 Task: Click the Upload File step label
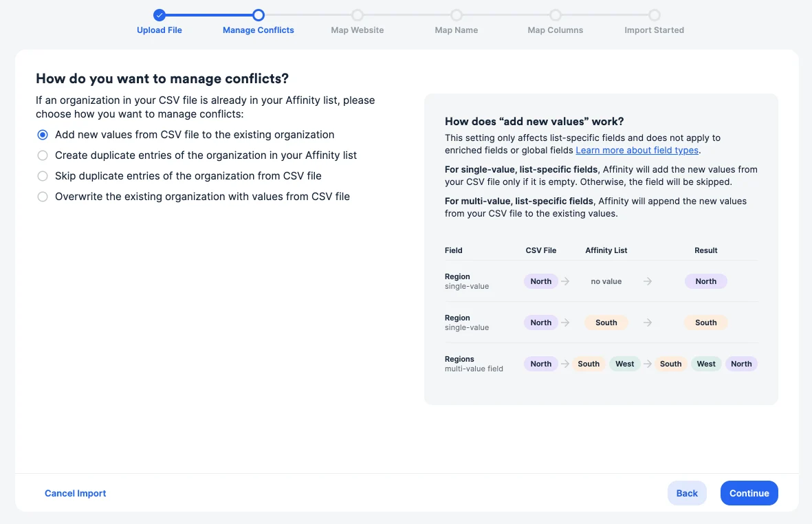coord(160,30)
